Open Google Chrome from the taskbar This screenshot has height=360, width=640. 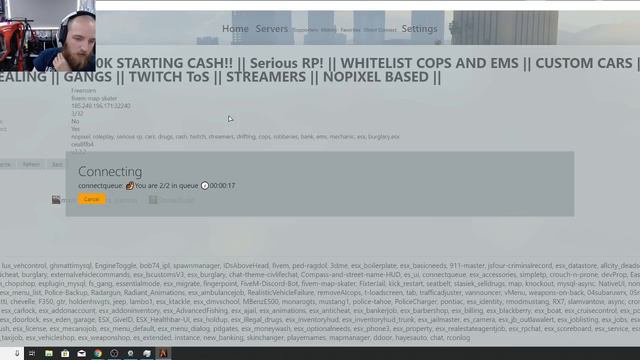click(x=98, y=353)
